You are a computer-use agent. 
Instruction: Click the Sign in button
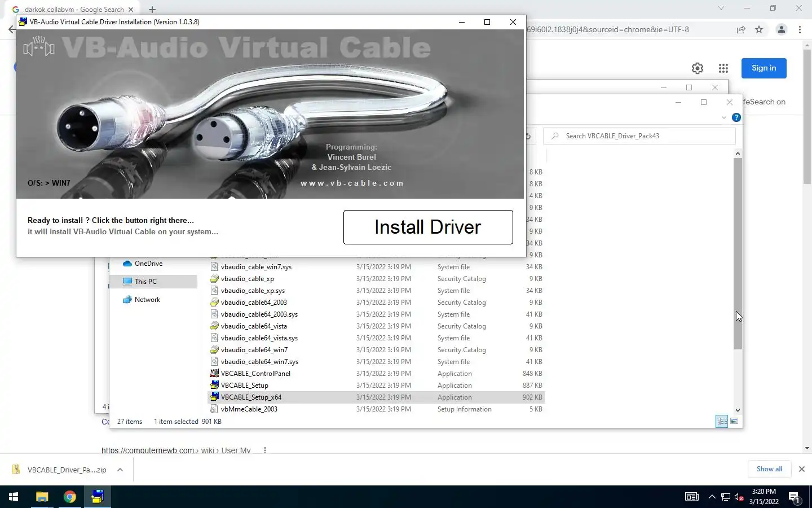pyautogui.click(x=764, y=68)
